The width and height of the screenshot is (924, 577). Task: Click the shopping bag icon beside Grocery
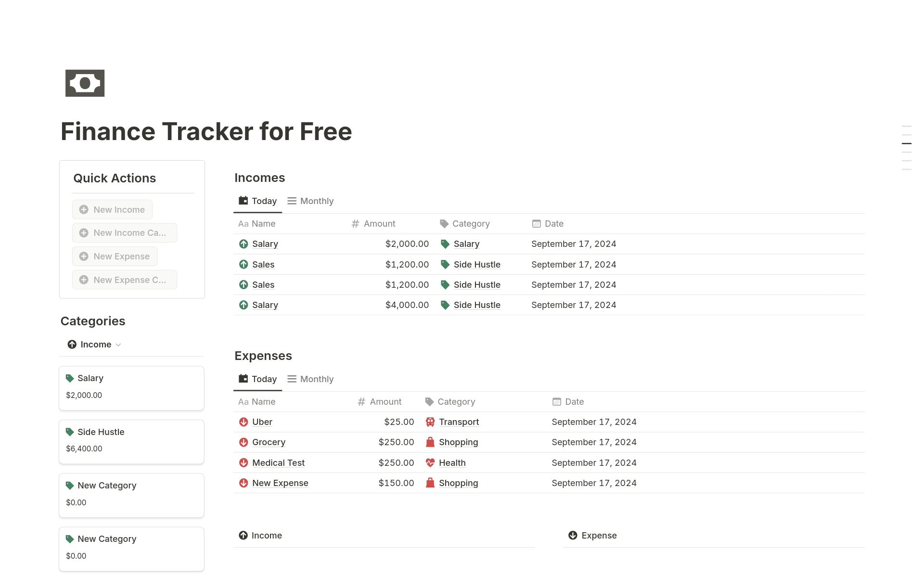[430, 442]
